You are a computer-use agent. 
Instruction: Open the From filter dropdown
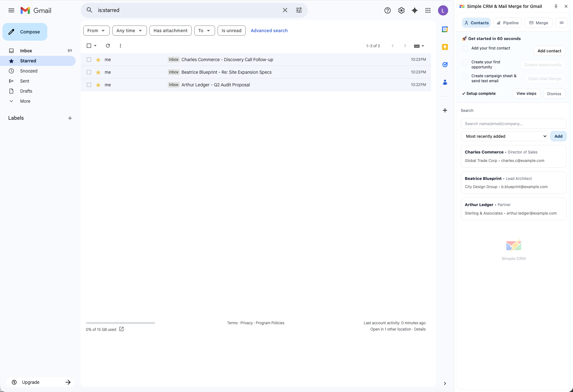click(96, 30)
